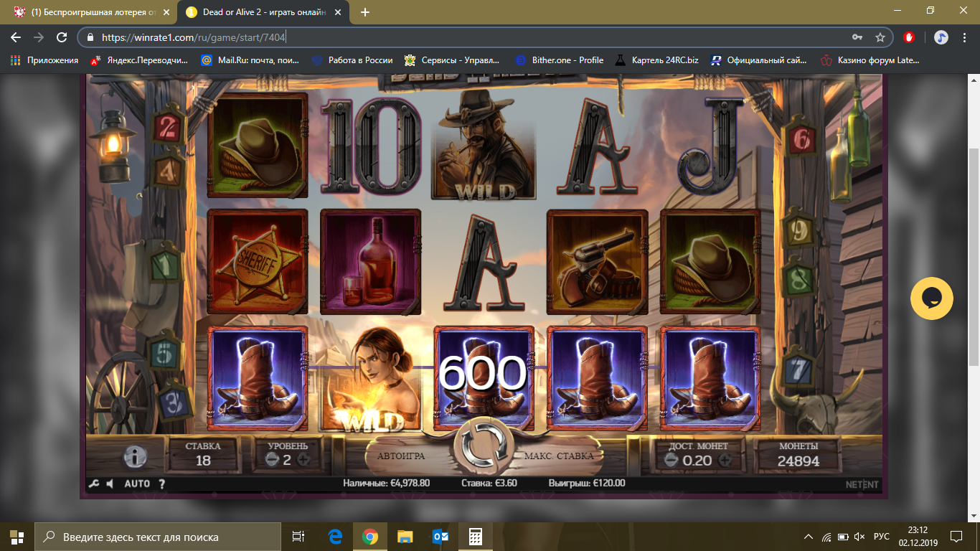
Task: Click the payline 2 badge
Action: 169,127
